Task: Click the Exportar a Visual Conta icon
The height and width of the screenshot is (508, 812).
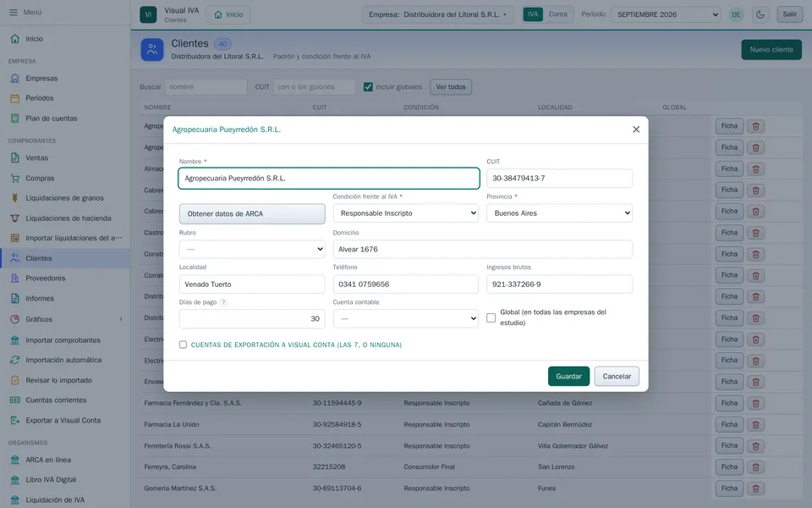Action: point(15,421)
